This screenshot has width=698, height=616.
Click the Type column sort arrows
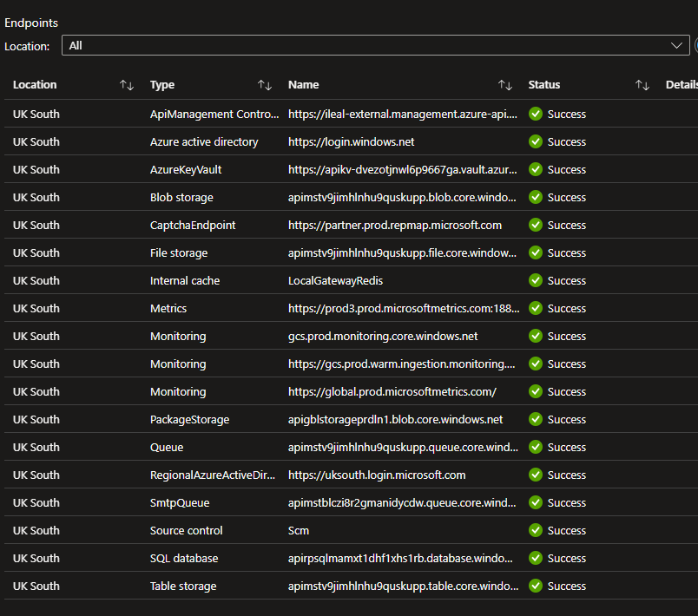[x=265, y=85]
